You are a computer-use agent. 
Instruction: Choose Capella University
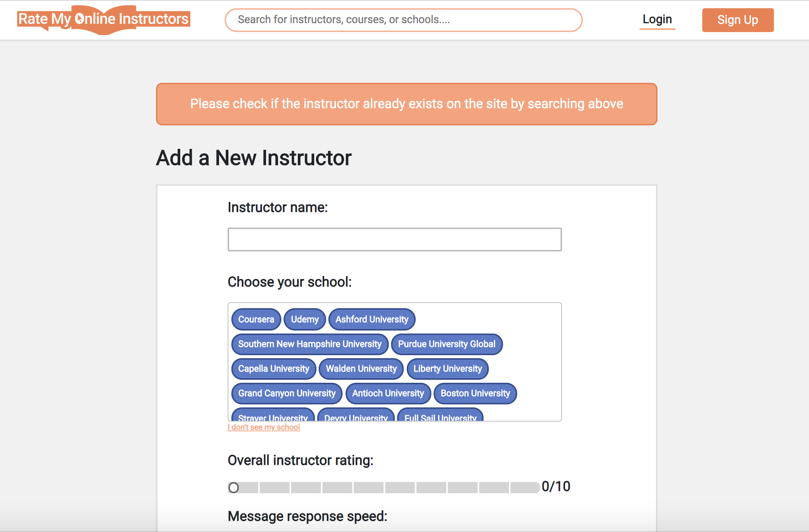273,369
